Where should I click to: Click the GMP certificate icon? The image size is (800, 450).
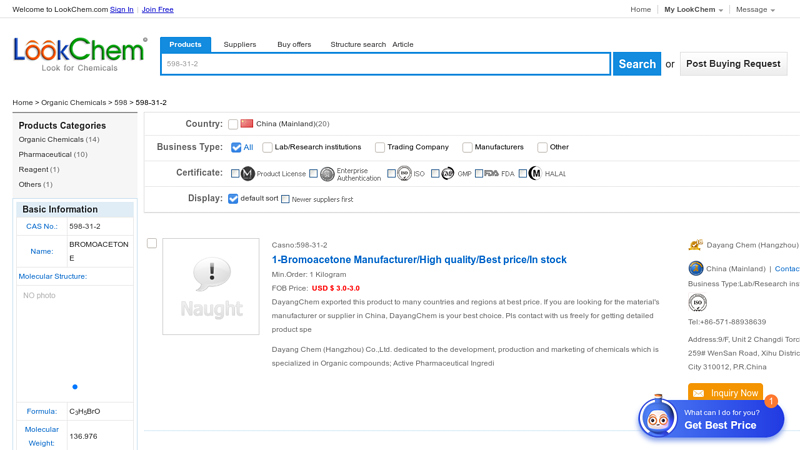448,174
